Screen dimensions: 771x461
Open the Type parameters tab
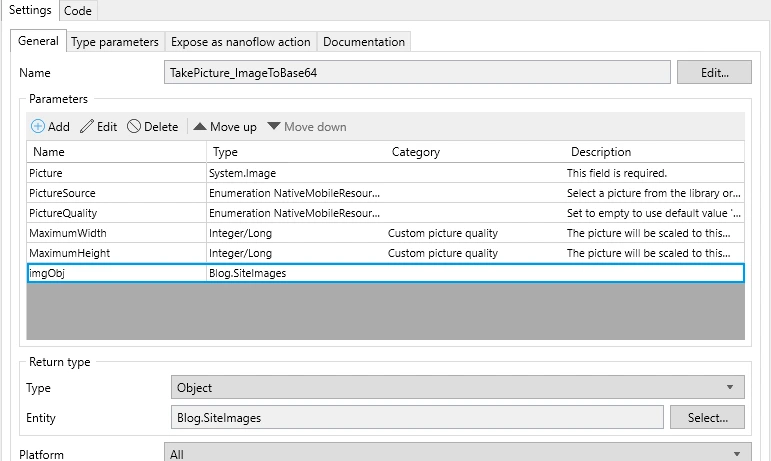point(115,42)
